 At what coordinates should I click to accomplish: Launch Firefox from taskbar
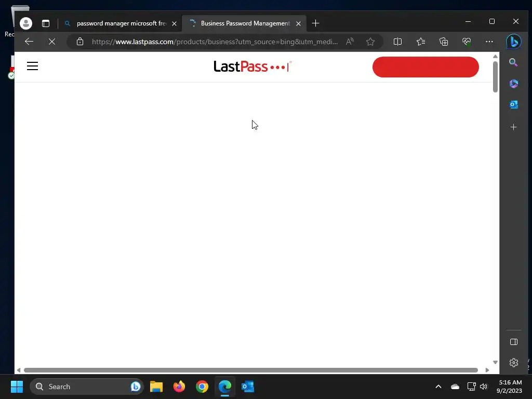point(179,387)
